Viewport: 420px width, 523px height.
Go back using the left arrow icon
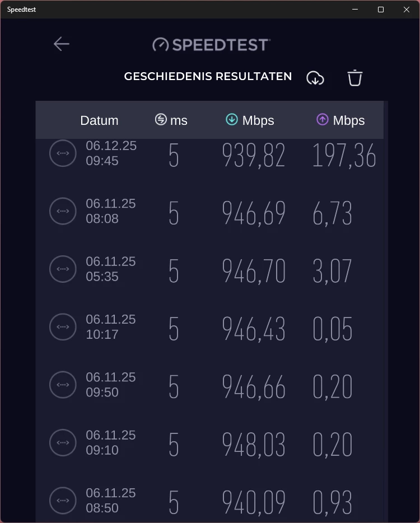[x=62, y=44]
